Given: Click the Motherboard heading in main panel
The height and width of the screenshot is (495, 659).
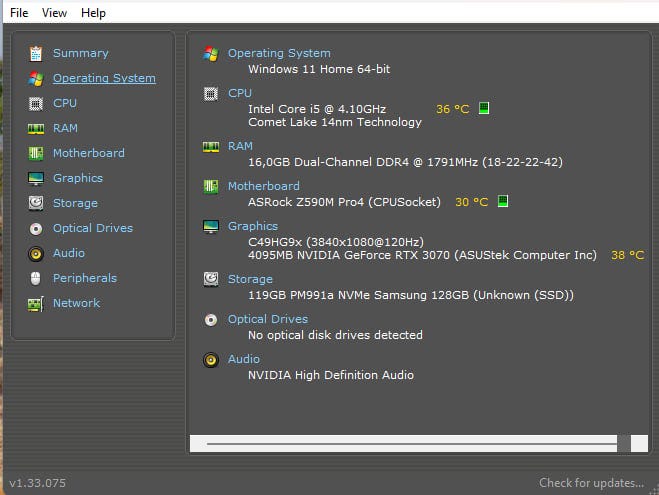Looking at the screenshot, I should (263, 186).
